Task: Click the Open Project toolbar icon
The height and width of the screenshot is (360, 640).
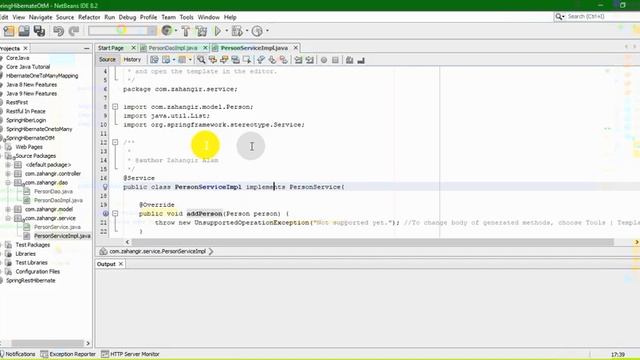Action: pyautogui.click(x=24, y=31)
